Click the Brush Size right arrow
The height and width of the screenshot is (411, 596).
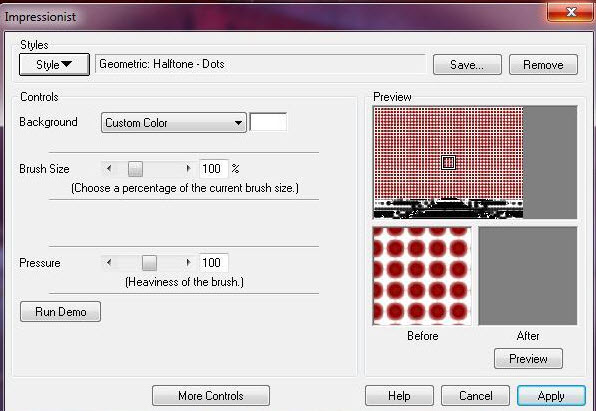click(x=188, y=168)
